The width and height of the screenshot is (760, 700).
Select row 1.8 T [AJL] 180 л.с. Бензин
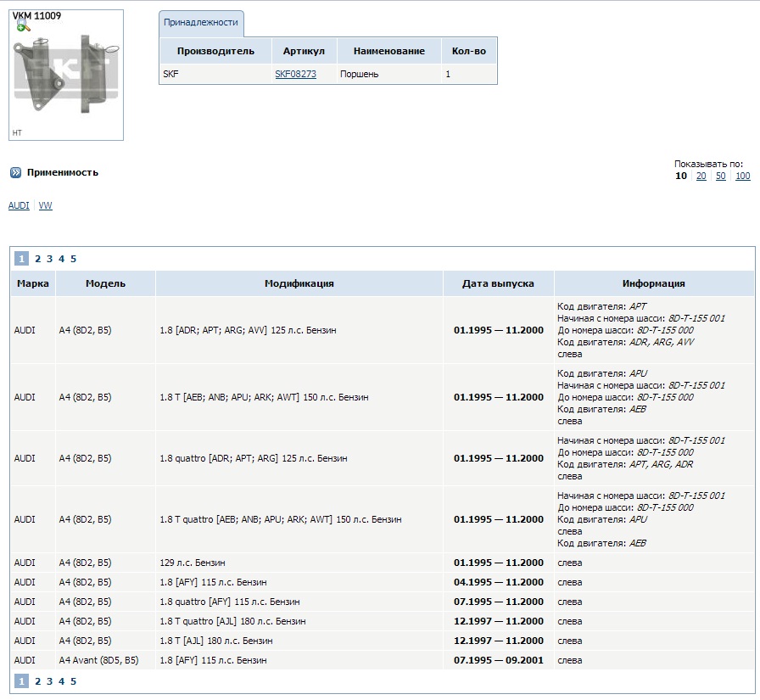pos(383,641)
